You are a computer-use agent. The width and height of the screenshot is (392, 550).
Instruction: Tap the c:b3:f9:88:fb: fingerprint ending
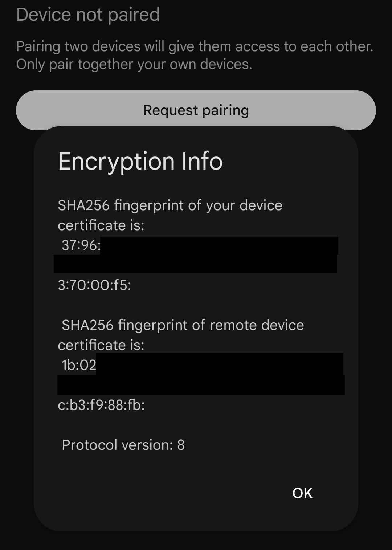[101, 405]
